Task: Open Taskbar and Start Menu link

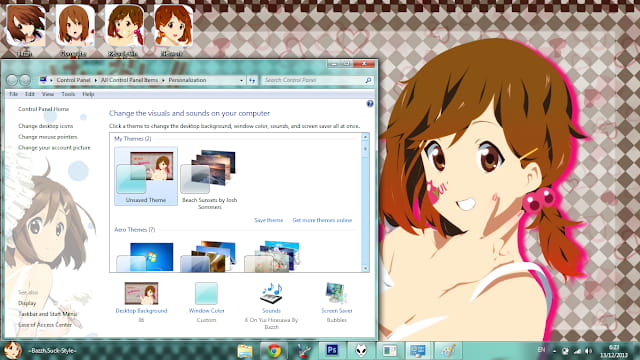Action: (x=47, y=314)
